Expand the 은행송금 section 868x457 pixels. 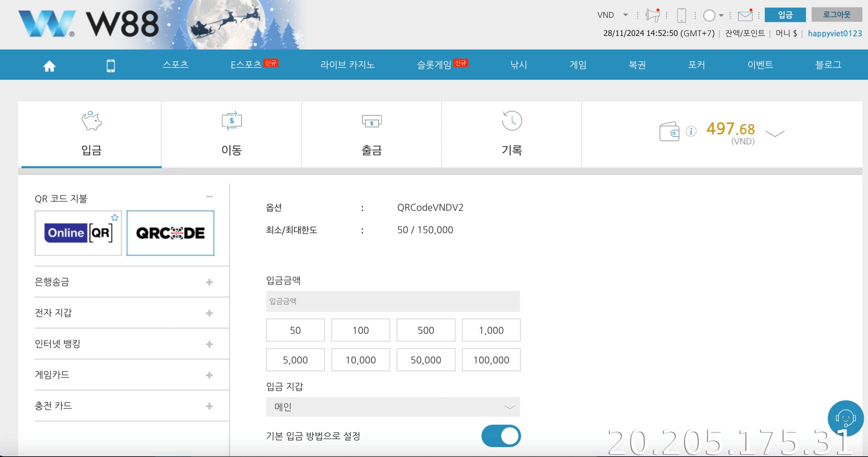pyautogui.click(x=209, y=282)
